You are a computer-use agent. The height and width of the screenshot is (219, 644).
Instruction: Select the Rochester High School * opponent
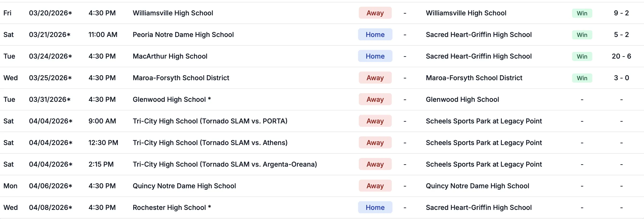[171, 207]
